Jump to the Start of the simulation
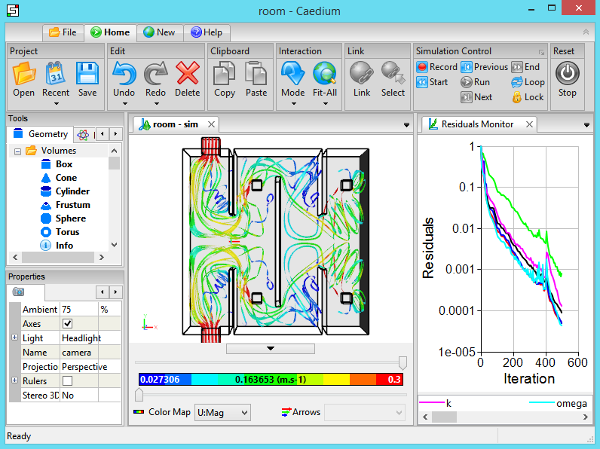Image resolution: width=600 pixels, height=449 pixels. click(432, 82)
